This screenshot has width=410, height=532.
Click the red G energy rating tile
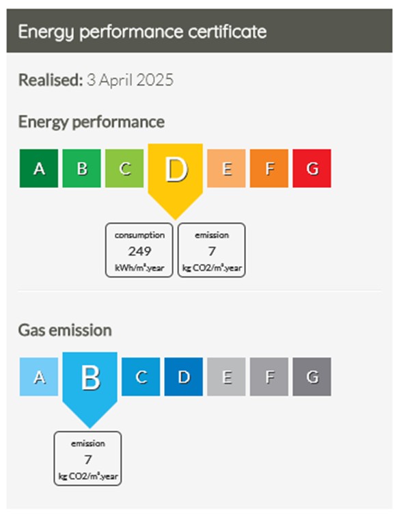tap(312, 168)
